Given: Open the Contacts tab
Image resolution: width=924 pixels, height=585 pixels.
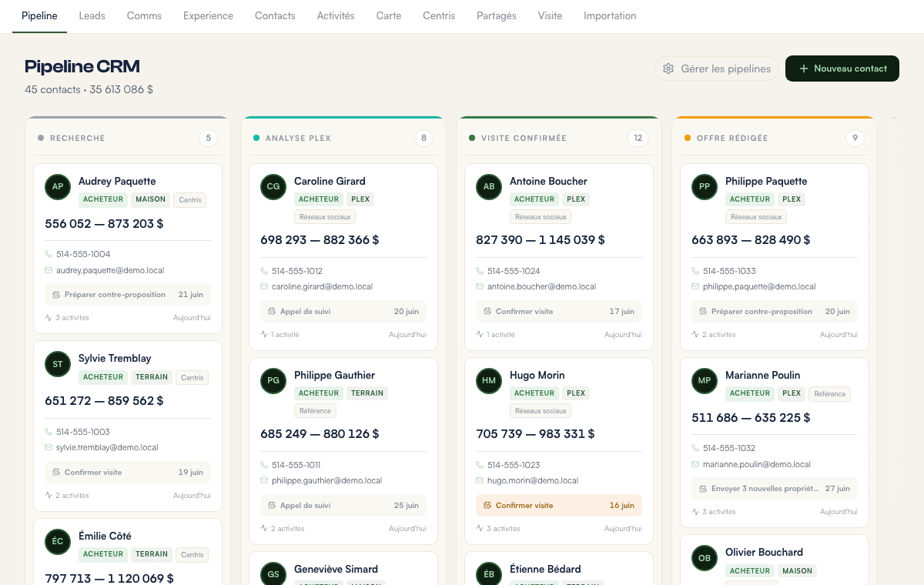Looking at the screenshot, I should (275, 16).
